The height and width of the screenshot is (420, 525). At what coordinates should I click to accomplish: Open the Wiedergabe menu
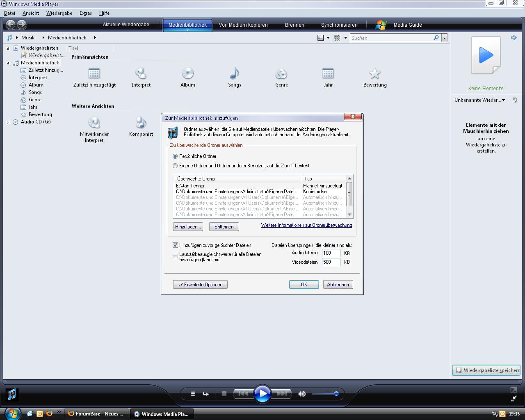coord(59,13)
